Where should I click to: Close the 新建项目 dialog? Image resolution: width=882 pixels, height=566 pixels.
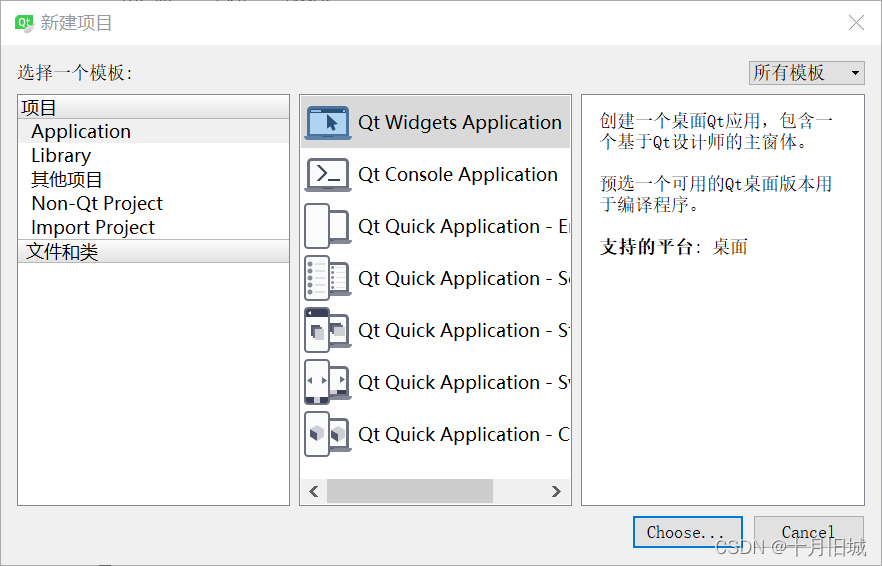(856, 23)
